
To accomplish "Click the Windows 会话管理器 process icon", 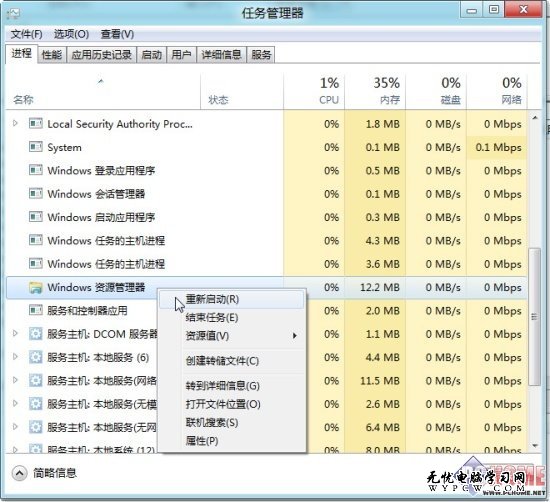I will click(35, 193).
